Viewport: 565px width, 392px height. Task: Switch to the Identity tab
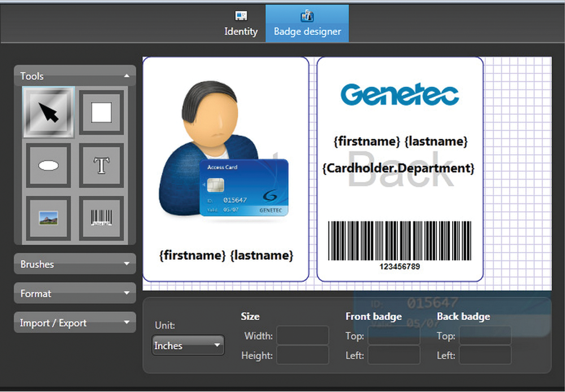(x=241, y=31)
